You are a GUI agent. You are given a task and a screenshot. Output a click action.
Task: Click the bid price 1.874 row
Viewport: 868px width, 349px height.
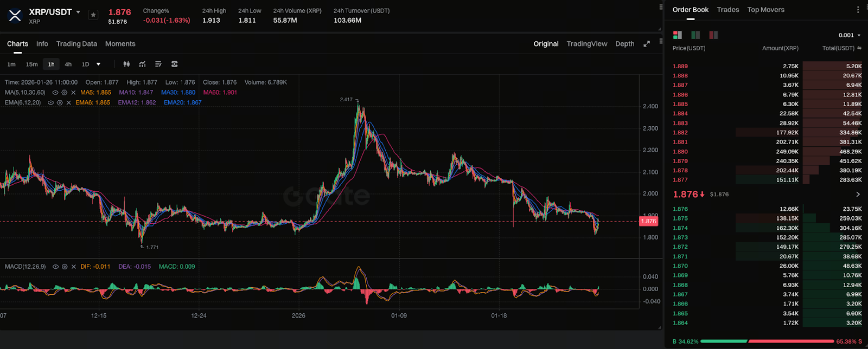click(x=767, y=228)
